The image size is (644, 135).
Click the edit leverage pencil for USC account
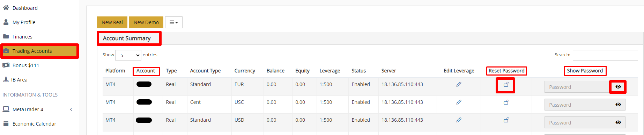(459, 102)
